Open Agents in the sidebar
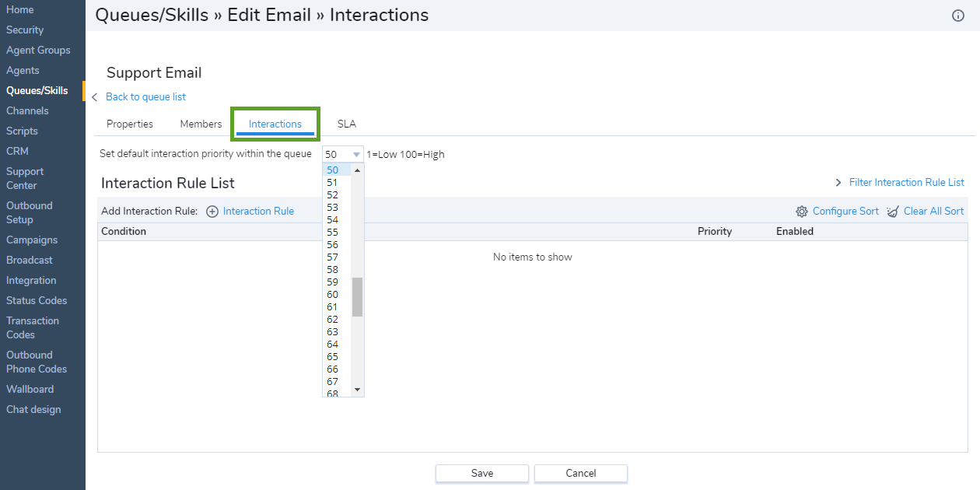This screenshot has height=490, width=980. tap(23, 70)
